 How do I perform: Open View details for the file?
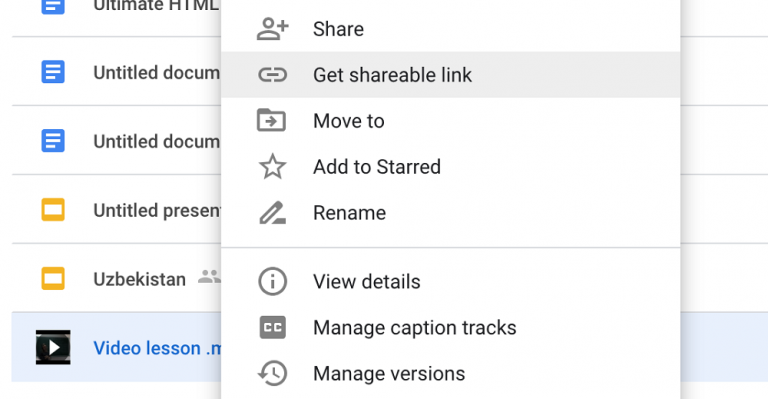pos(451,282)
